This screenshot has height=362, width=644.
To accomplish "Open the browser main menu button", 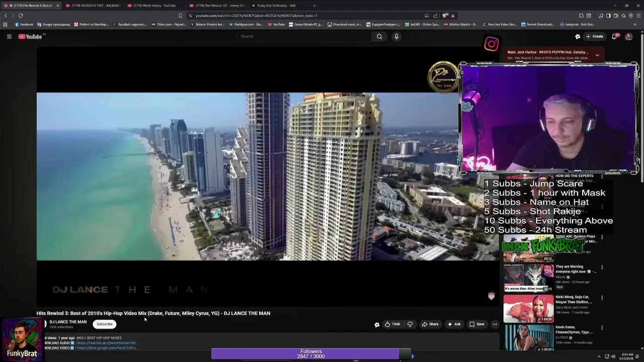I will point(638,16).
